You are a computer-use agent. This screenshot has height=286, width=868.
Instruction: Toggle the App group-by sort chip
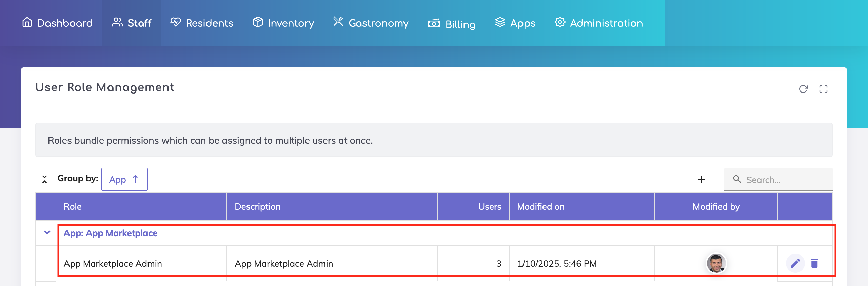pyautogui.click(x=124, y=179)
